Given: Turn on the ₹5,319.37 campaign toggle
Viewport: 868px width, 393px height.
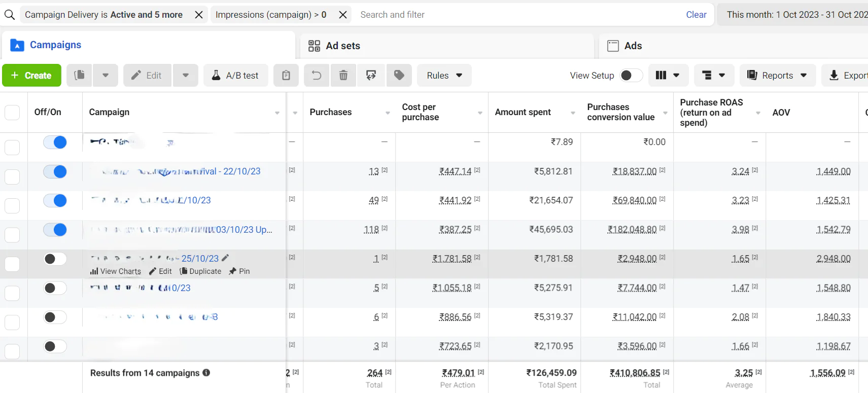Looking at the screenshot, I should coord(55,317).
